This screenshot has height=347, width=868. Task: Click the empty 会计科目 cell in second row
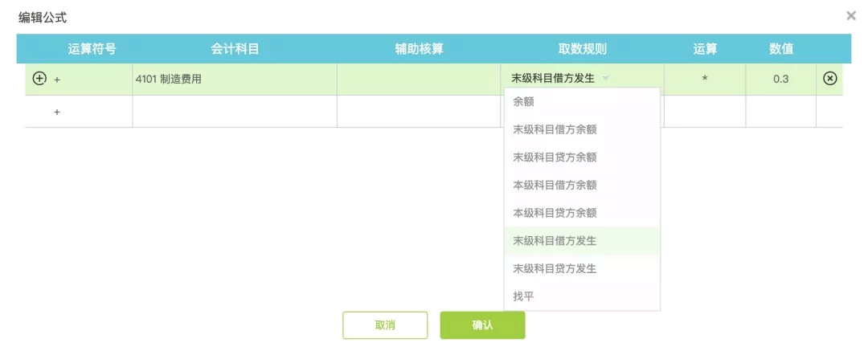235,112
